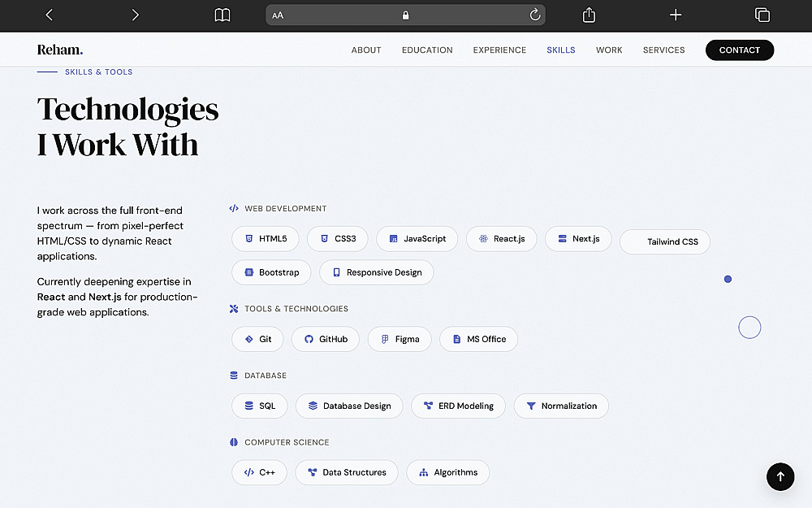Open the bookmarks book icon

[222, 15]
